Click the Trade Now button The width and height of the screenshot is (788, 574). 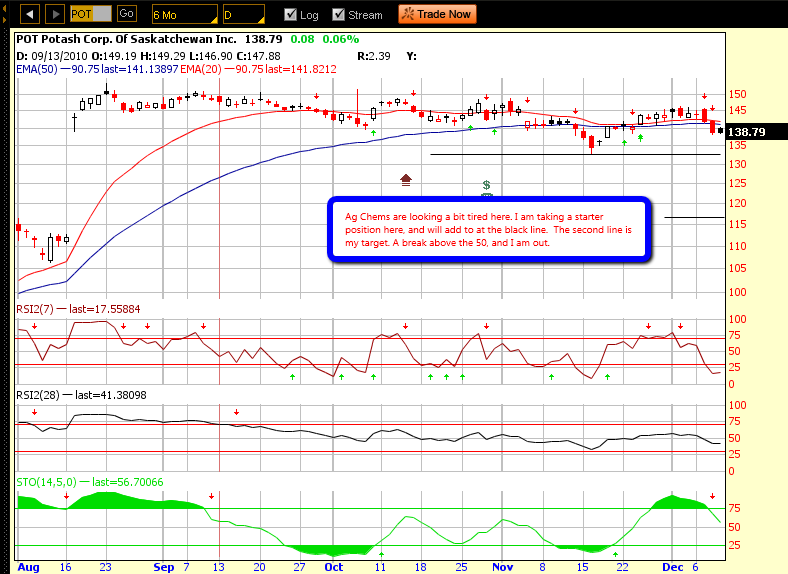coord(437,14)
